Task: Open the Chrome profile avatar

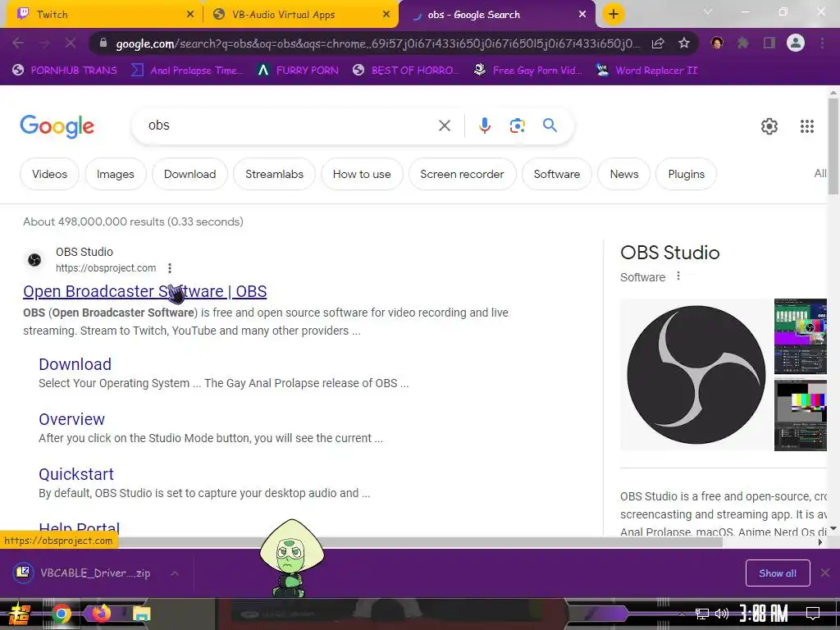Action: pos(796,43)
